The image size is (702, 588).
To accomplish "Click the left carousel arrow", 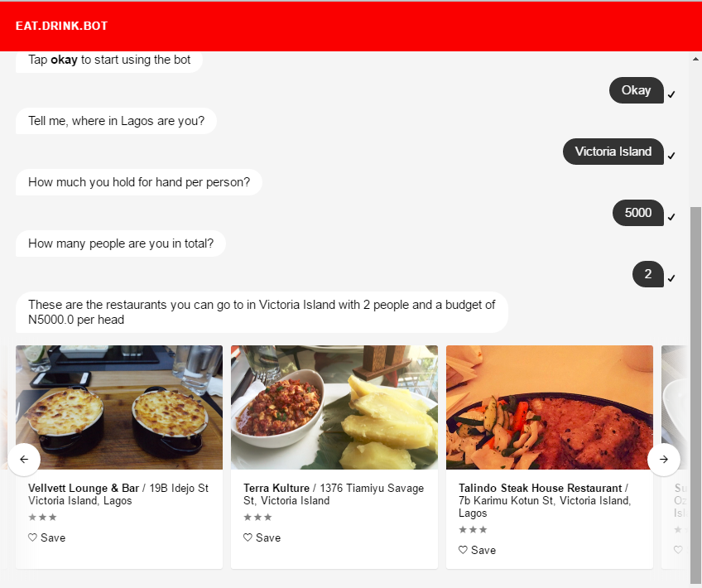I will tap(24, 459).
